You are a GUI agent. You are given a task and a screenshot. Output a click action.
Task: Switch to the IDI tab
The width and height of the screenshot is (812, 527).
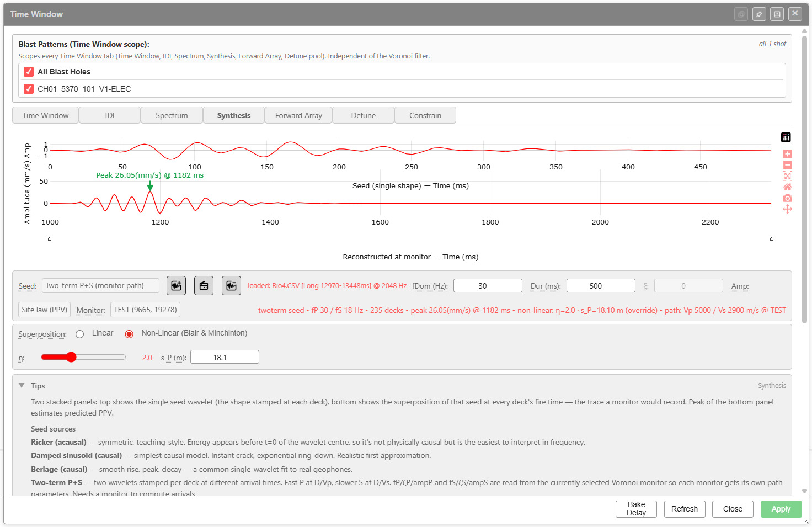110,115
